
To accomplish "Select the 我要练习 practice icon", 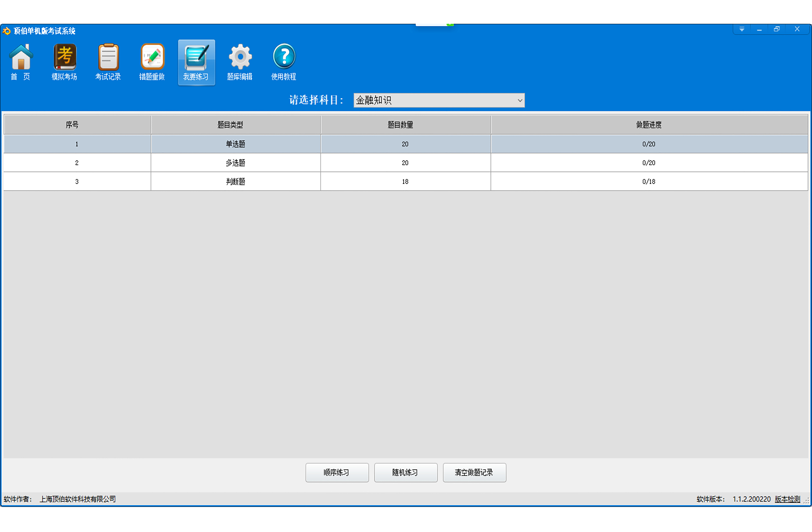I will pos(196,61).
